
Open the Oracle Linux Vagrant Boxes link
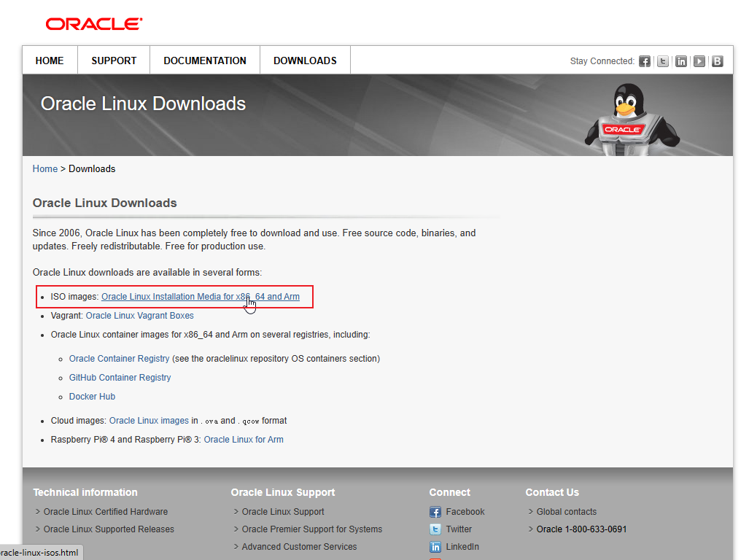[140, 316]
